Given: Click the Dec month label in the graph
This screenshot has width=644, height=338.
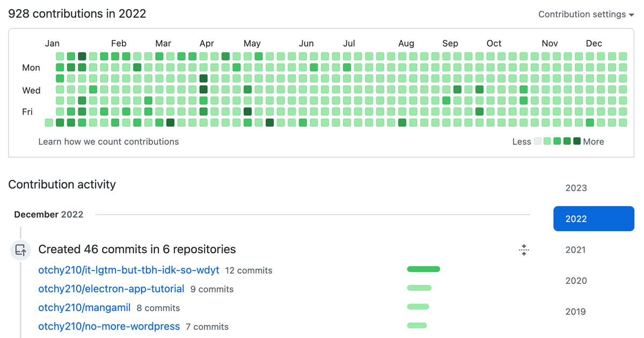Looking at the screenshot, I should click(594, 43).
